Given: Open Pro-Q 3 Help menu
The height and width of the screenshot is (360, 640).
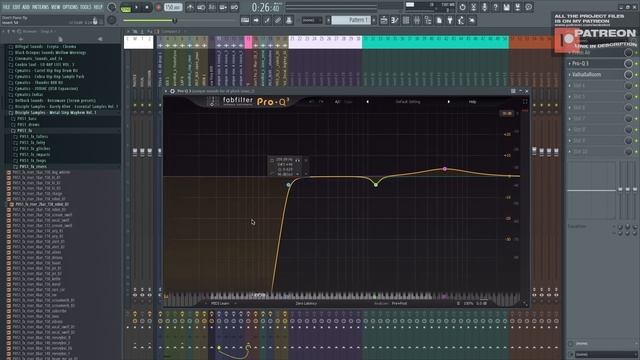Looking at the screenshot, I should [x=472, y=102].
